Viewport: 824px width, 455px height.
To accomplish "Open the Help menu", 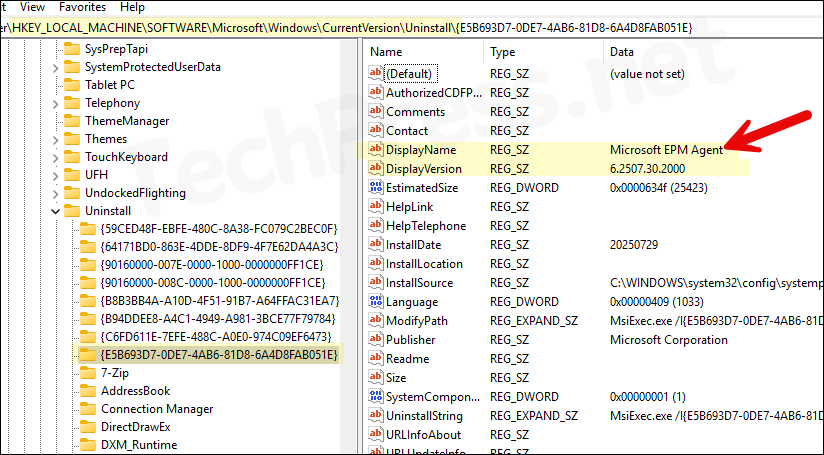I will [x=132, y=7].
